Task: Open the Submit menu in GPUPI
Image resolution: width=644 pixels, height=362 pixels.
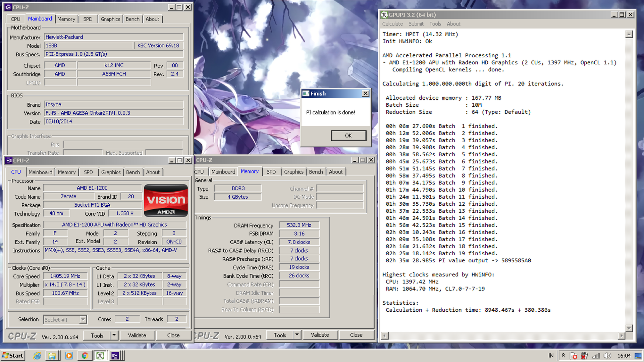Action: pos(416,24)
